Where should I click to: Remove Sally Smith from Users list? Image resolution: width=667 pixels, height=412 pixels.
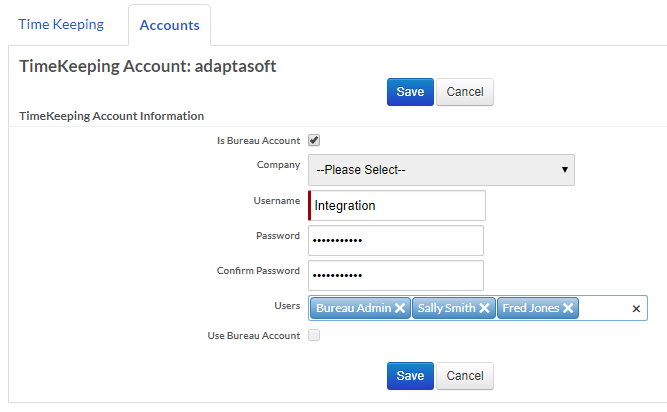484,309
